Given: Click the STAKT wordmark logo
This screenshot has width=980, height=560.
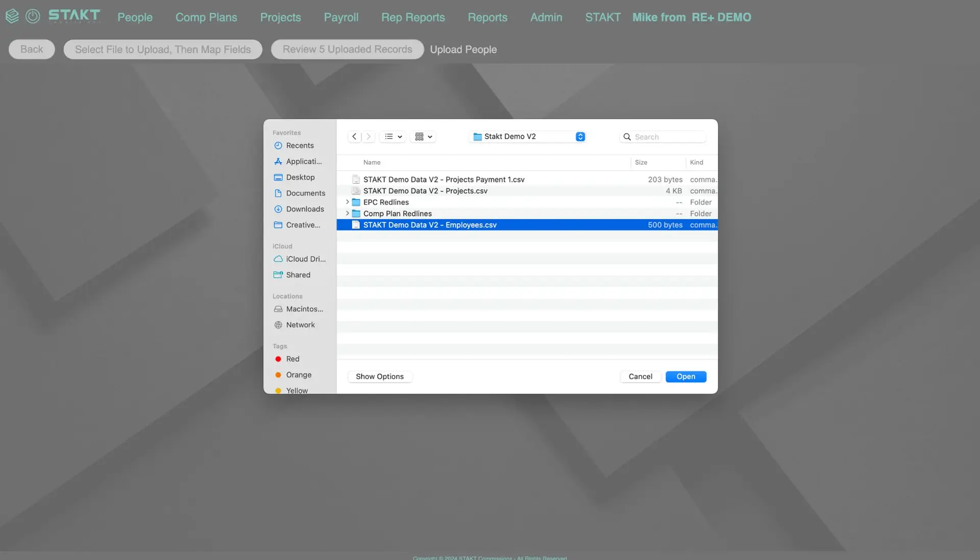Looking at the screenshot, I should pos(74,16).
